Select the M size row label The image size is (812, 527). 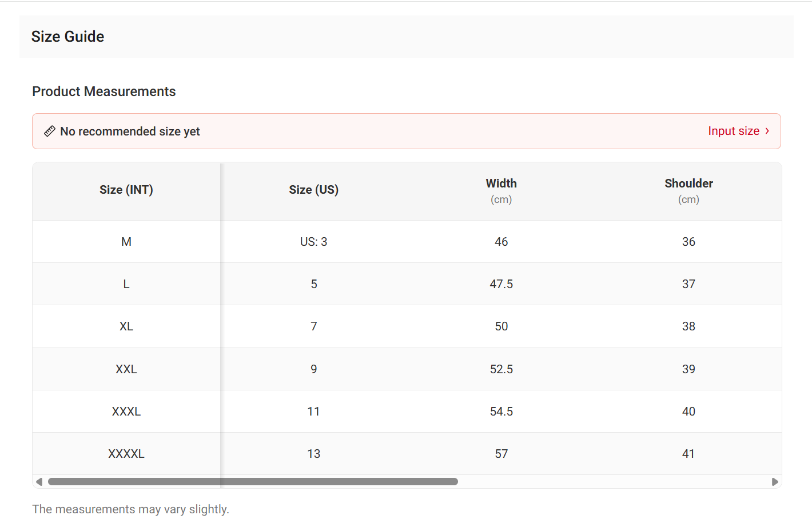126,242
